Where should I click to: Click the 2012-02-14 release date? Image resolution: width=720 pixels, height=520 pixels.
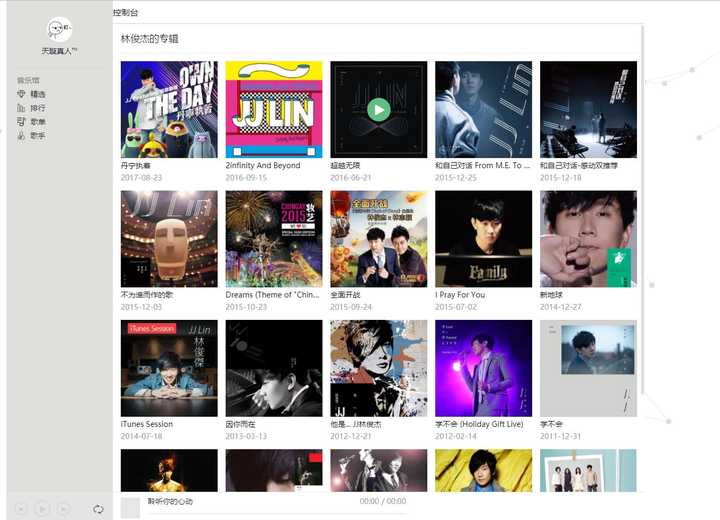click(x=456, y=436)
